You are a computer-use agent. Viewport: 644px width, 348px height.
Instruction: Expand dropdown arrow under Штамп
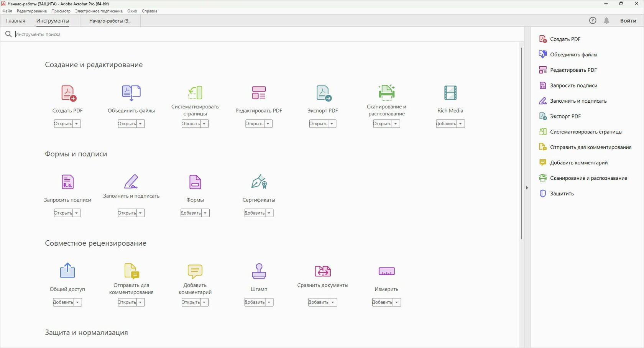(269, 302)
